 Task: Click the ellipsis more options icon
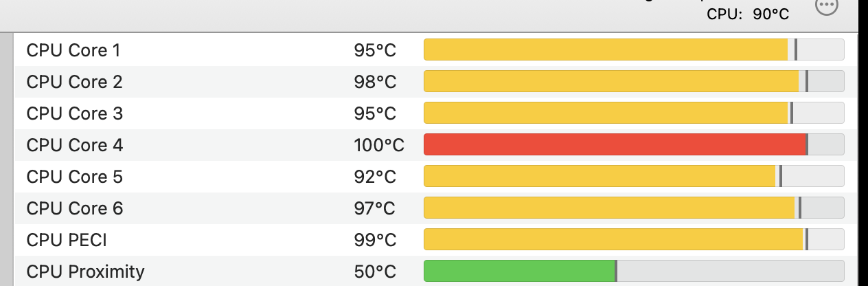827,6
